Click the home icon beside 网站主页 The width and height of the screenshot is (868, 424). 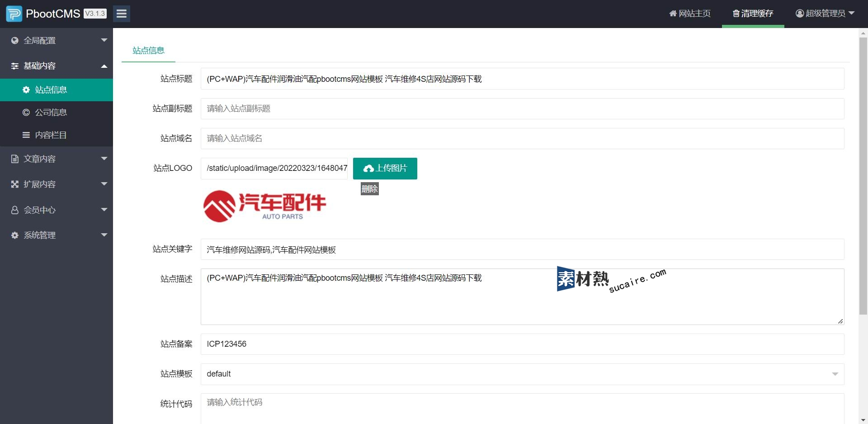coord(673,14)
